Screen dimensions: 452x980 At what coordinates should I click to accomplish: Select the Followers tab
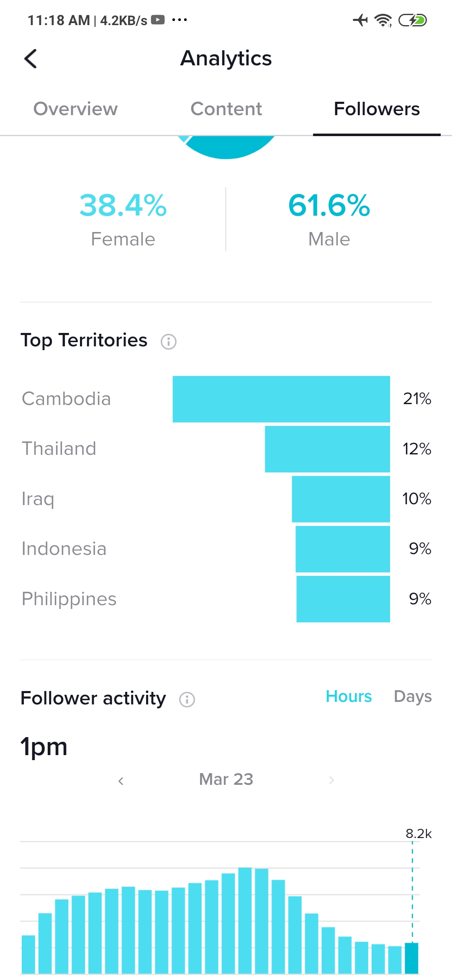pos(377,109)
